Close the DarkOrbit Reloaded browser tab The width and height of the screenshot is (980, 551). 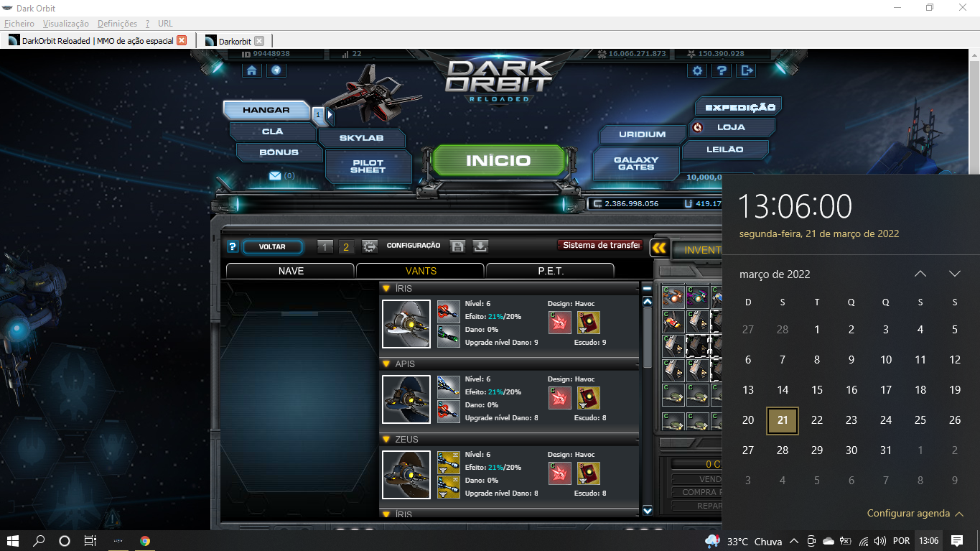point(182,41)
